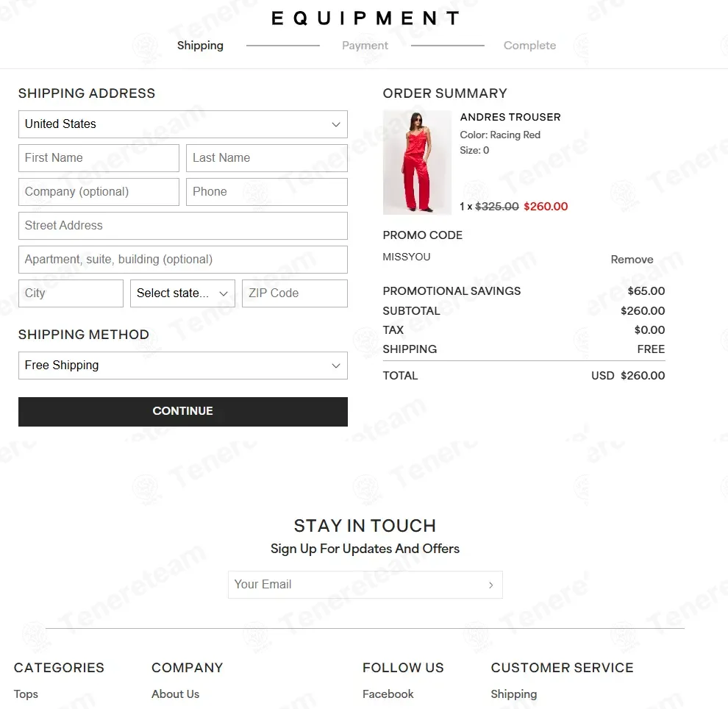Click the MISSYOU promo code text

pyautogui.click(x=406, y=257)
